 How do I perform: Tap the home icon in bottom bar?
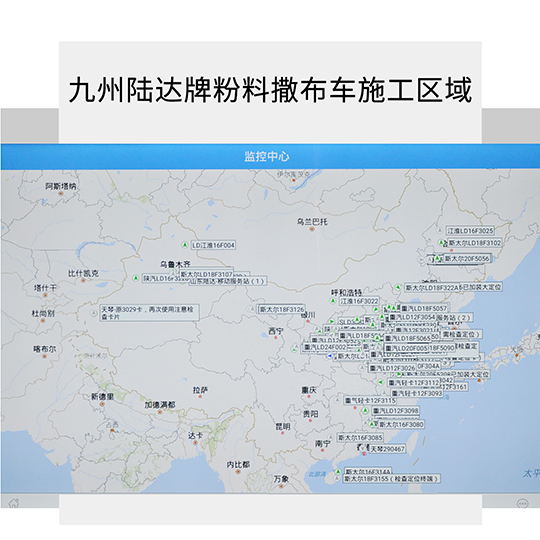click(13, 503)
